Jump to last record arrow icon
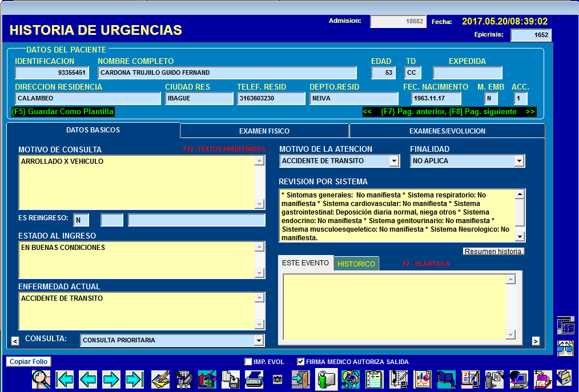This screenshot has width=579, height=392. [134, 379]
